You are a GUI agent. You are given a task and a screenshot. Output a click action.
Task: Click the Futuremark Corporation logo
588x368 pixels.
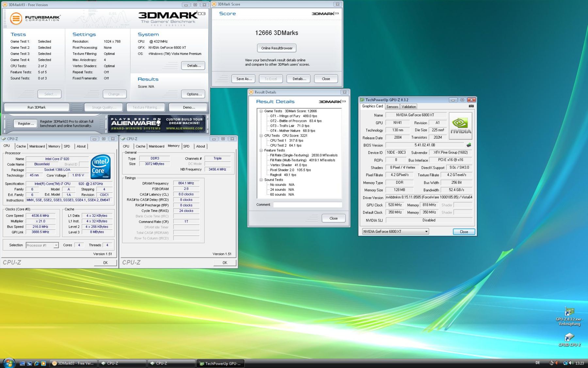click(x=35, y=18)
